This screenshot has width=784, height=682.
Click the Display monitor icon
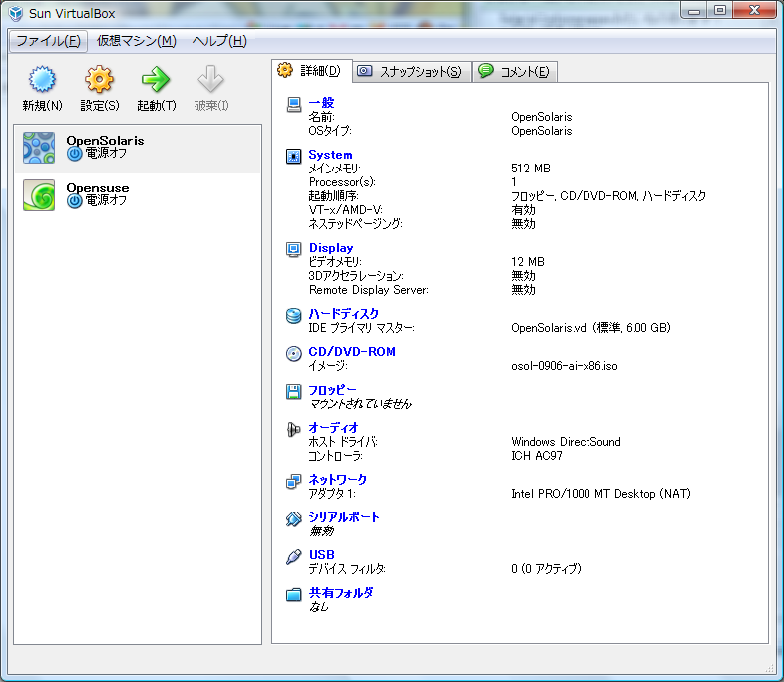294,249
